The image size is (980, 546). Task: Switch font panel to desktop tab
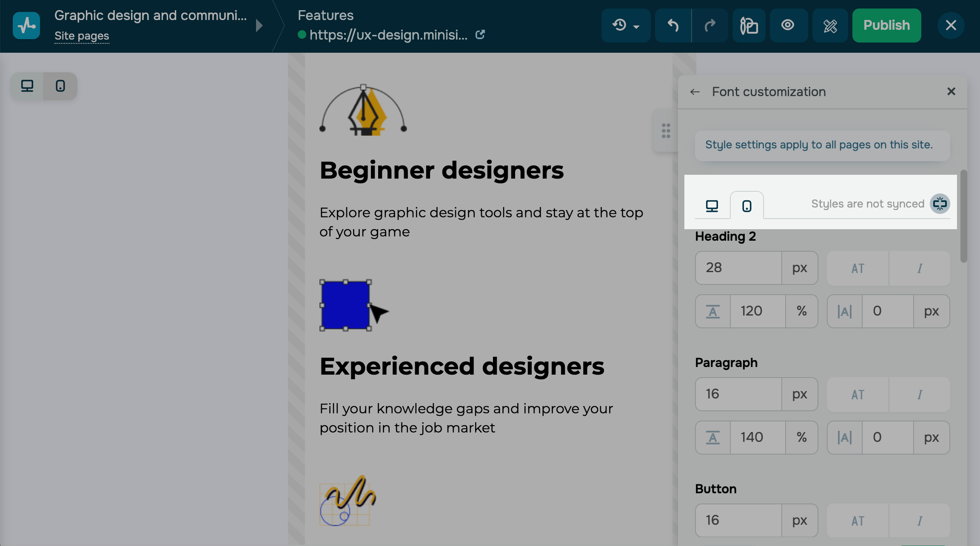[x=712, y=206]
